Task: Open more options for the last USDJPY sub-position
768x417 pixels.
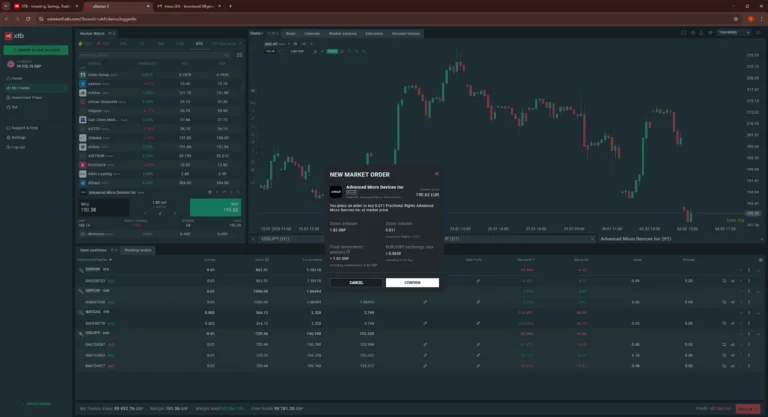Action: [749, 366]
